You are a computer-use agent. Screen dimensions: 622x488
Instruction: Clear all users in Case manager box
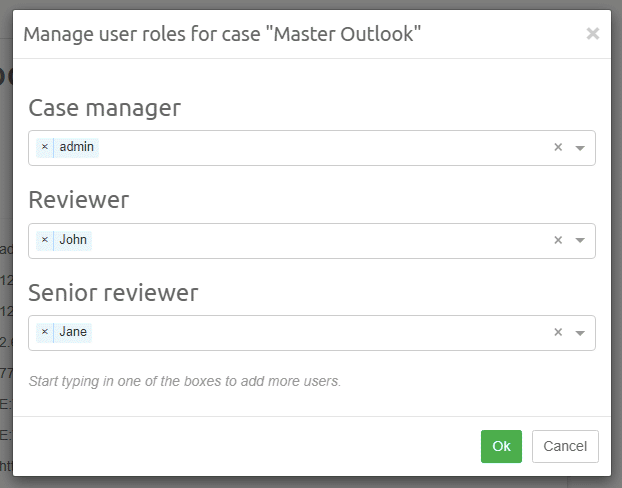click(x=558, y=148)
